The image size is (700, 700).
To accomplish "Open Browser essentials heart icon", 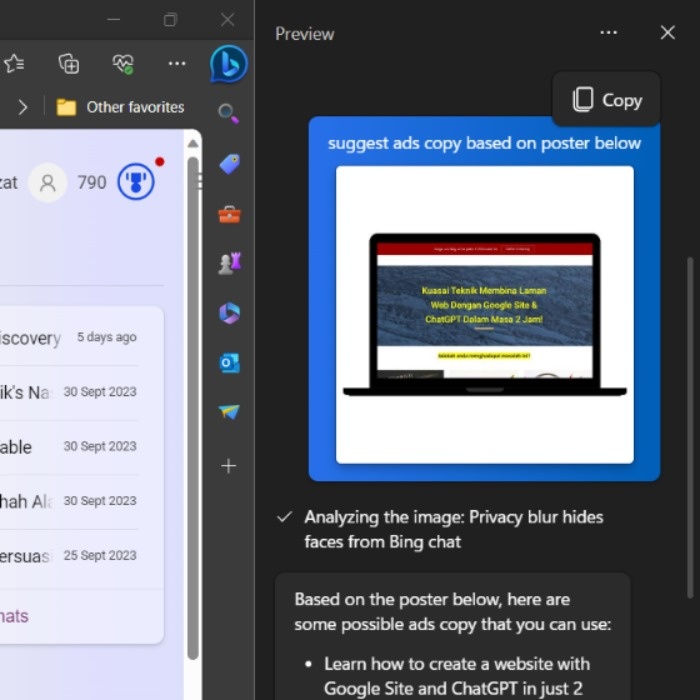I will click(x=123, y=63).
